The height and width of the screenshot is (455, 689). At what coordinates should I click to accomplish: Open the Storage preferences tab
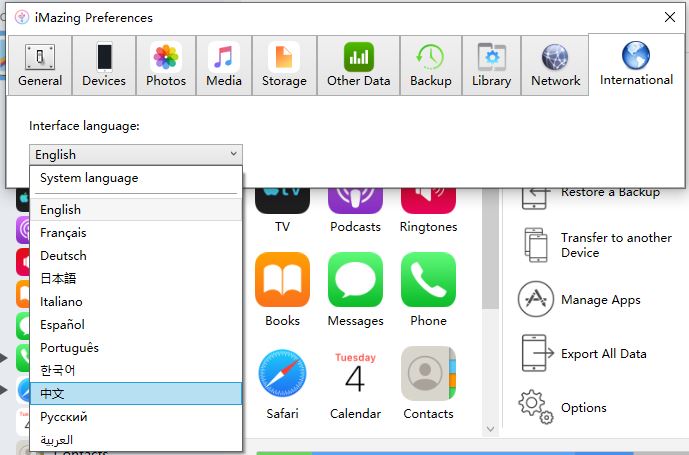point(284,65)
